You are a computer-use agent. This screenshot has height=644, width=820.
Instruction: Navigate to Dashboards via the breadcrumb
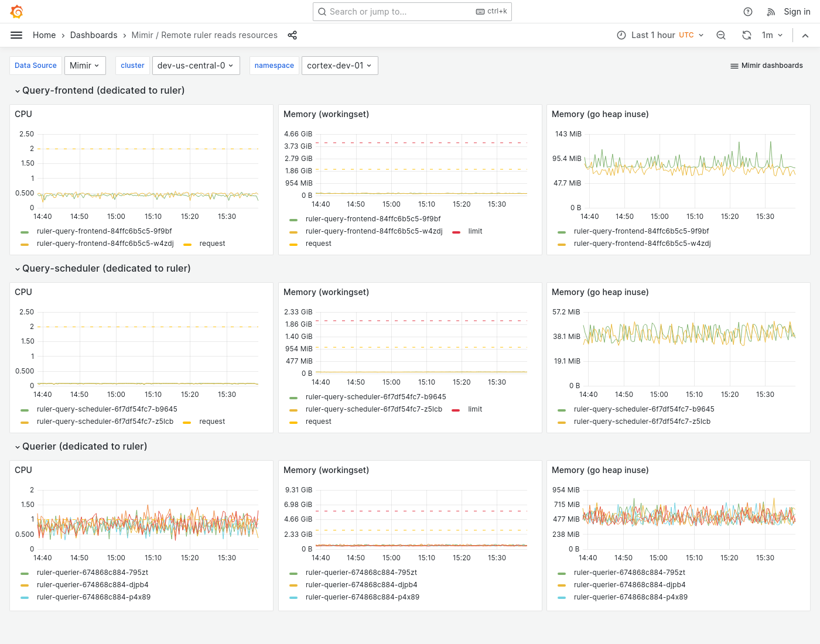(x=94, y=35)
